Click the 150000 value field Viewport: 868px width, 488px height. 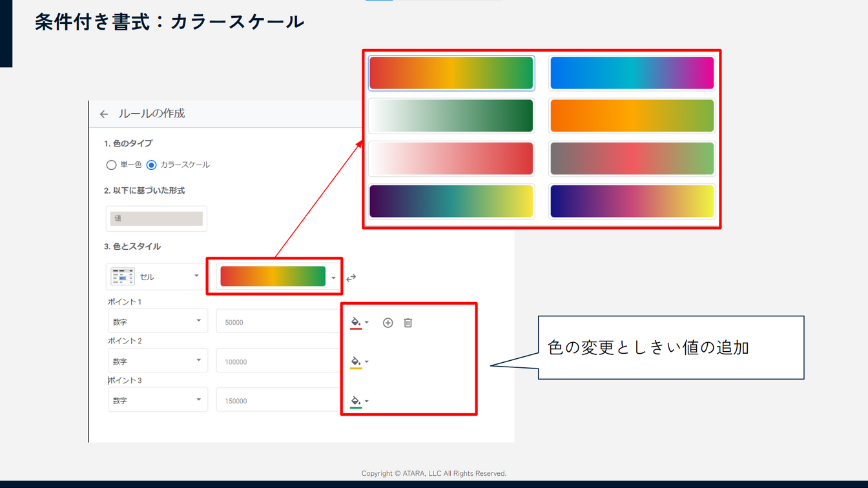point(278,400)
